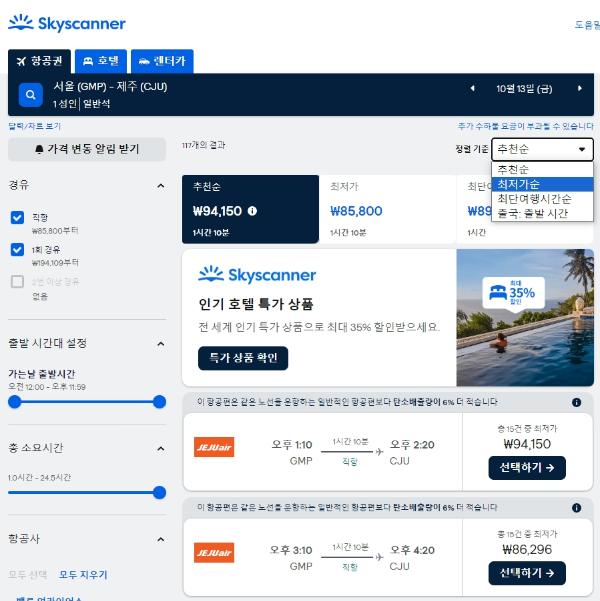Click info icon beside ₩94,150 추천순

pos(252,211)
